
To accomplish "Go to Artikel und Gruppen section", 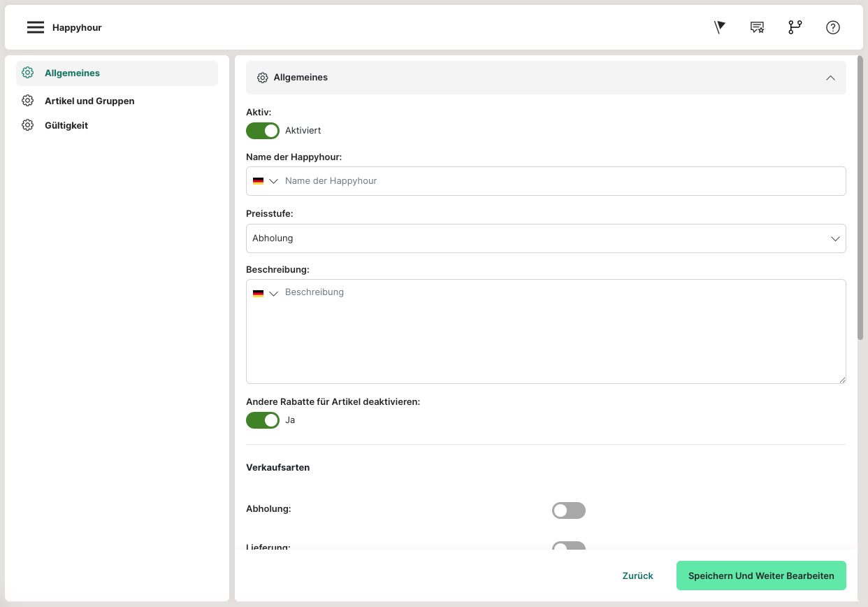I will [x=89, y=101].
